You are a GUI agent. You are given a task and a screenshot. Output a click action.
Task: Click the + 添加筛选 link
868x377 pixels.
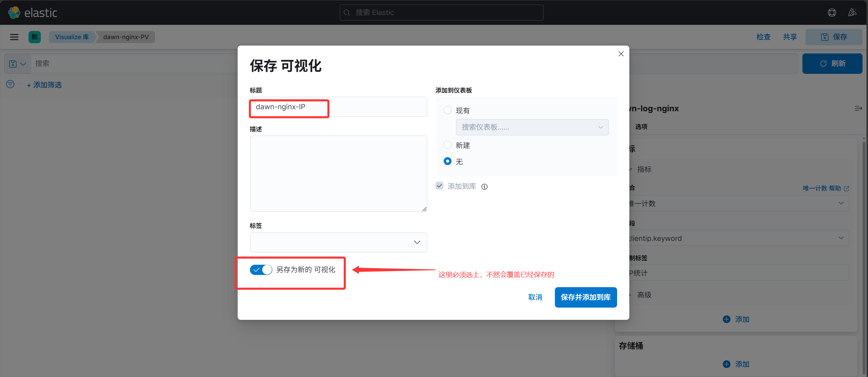pyautogui.click(x=44, y=85)
